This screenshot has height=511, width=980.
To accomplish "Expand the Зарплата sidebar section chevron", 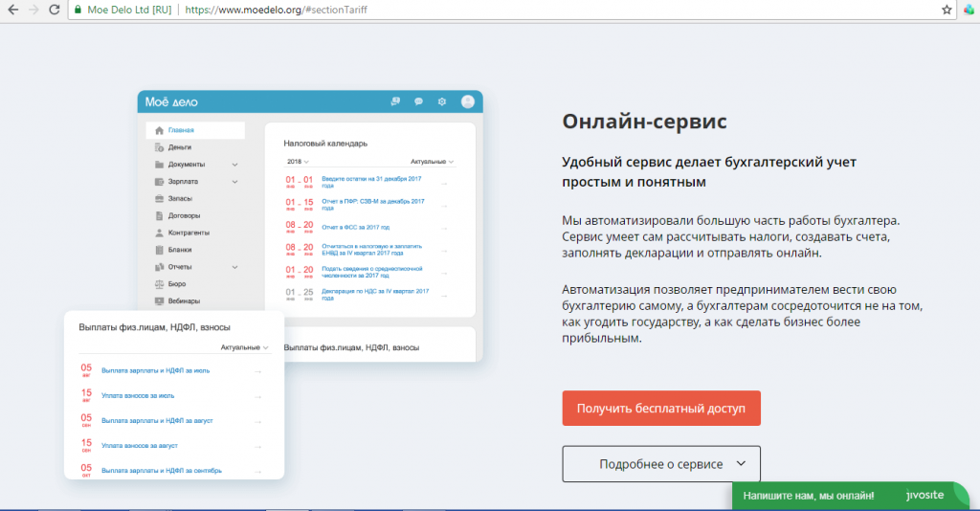I will pyautogui.click(x=235, y=181).
